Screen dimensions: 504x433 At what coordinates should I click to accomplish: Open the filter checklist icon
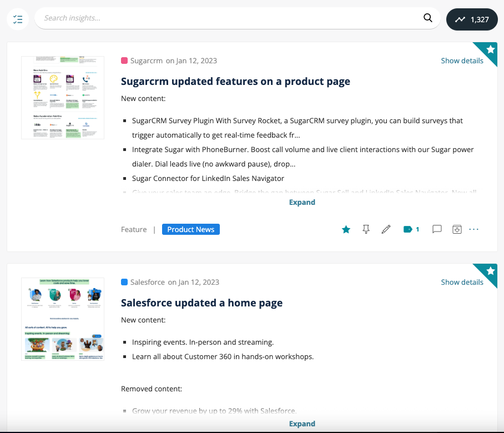coord(18,19)
